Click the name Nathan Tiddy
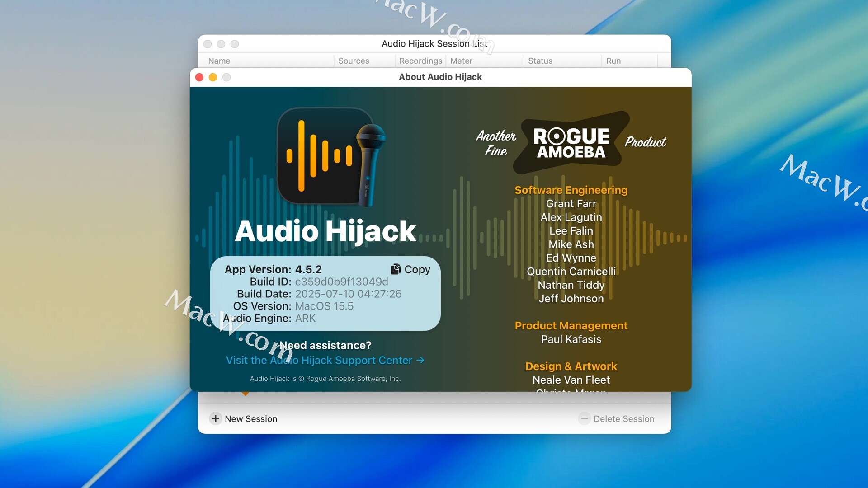 point(571,285)
